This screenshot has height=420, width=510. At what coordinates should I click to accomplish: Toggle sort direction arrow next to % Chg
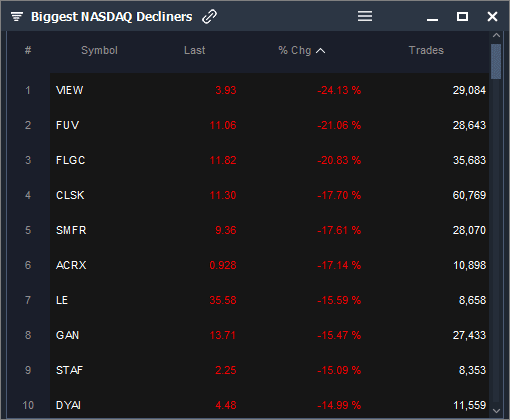click(x=320, y=51)
